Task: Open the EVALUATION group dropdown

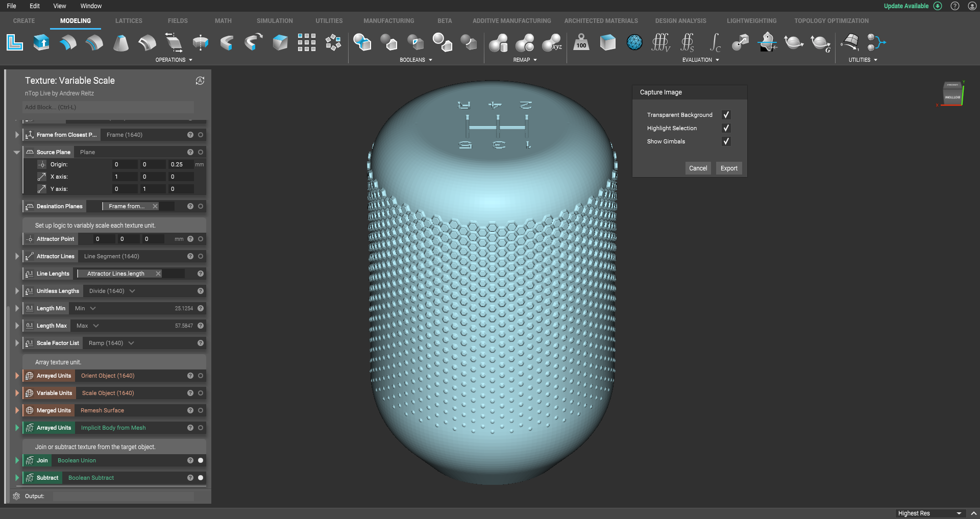Action: pos(701,60)
